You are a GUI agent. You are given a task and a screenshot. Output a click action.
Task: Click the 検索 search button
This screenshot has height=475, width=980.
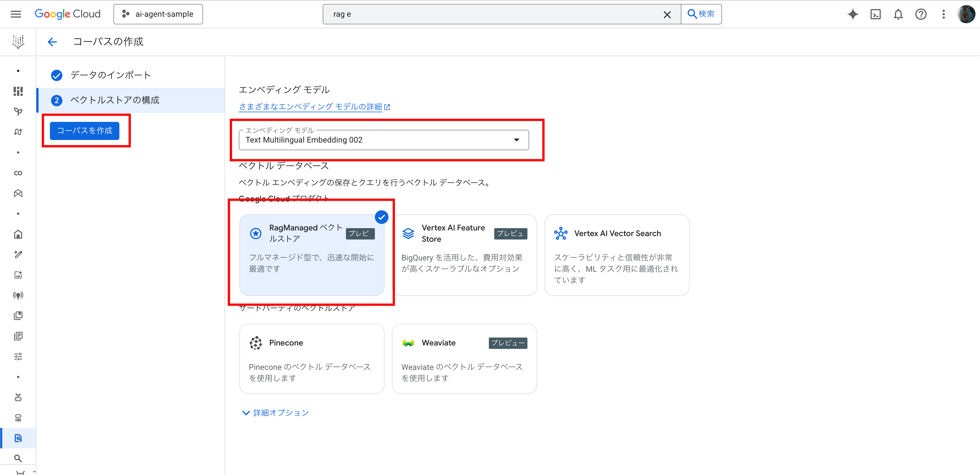coord(701,14)
